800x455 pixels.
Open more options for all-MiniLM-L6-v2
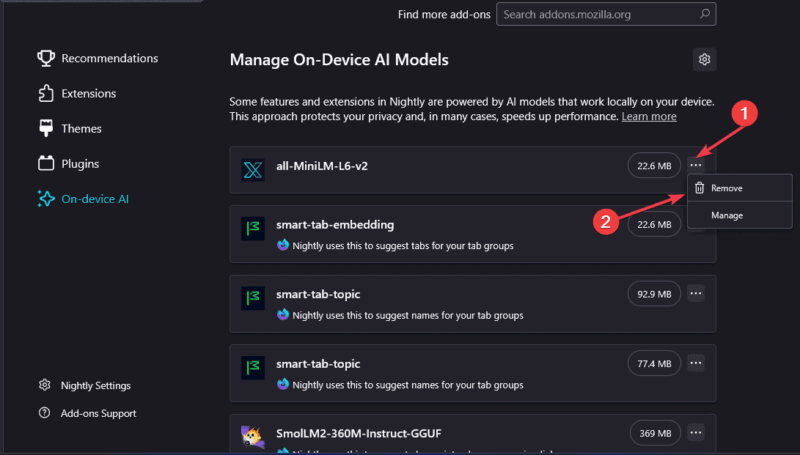(696, 165)
